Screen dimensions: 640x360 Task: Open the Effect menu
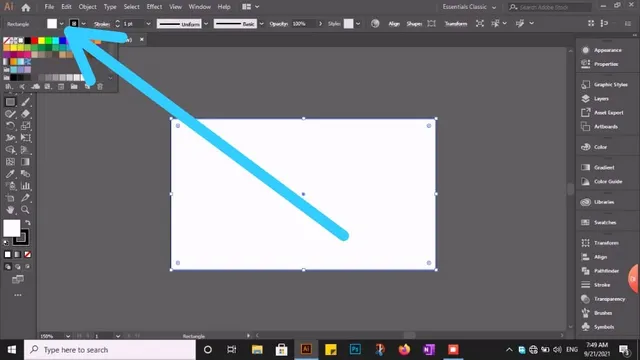coord(154,7)
